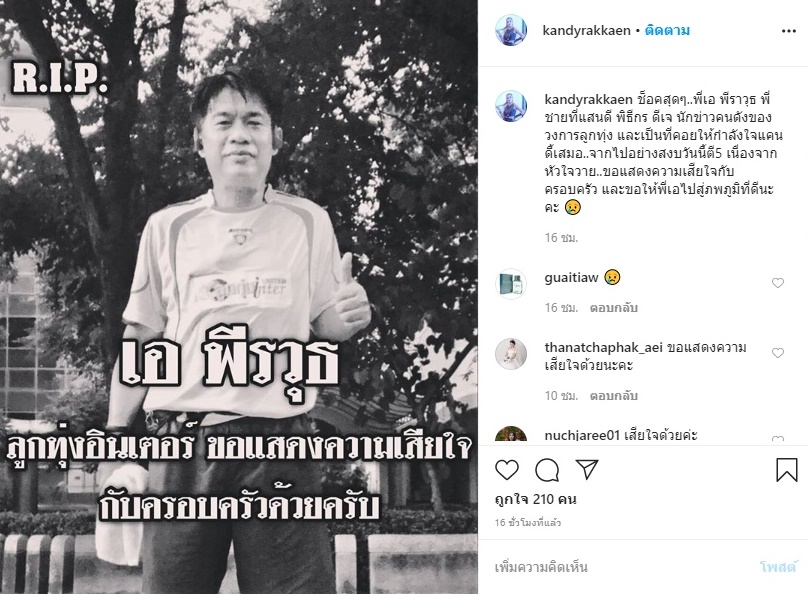Reply to guaitiaw's comment with ตอบกลับ
Screen dimensions: 808x594
coord(614,308)
